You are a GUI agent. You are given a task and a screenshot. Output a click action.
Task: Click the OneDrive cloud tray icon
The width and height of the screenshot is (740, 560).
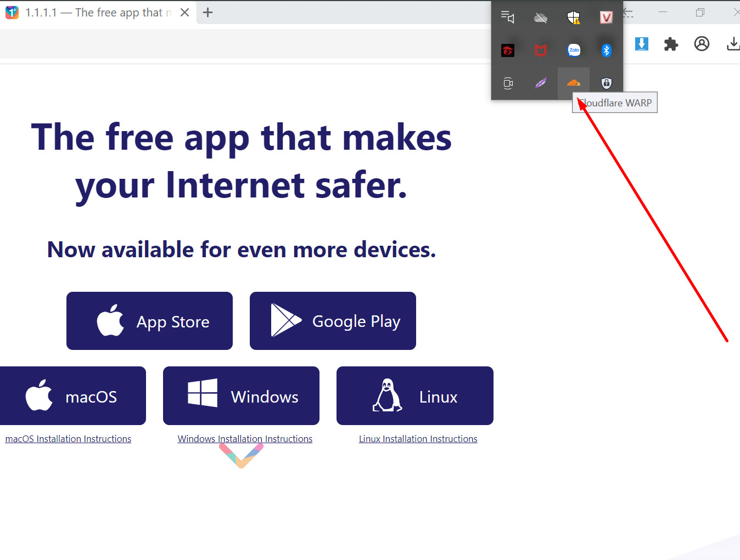click(541, 18)
